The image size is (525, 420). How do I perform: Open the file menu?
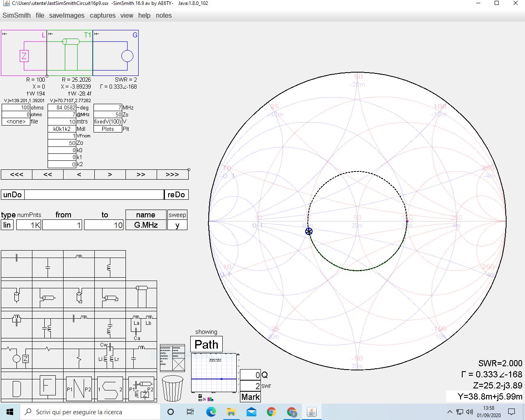coord(40,15)
